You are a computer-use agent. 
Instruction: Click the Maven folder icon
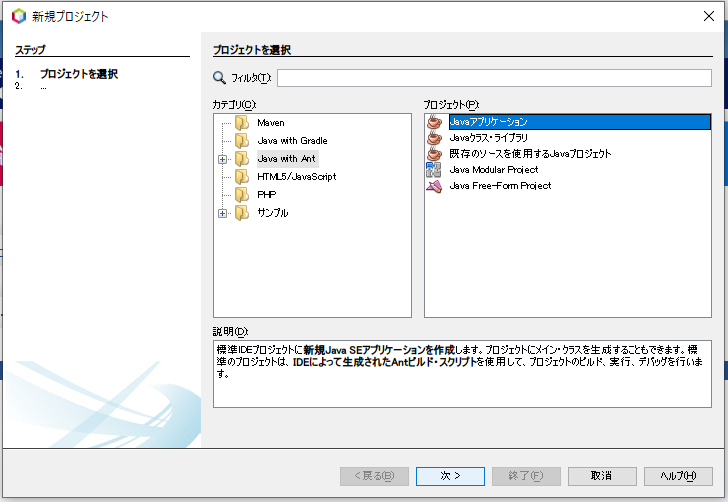[x=242, y=123]
